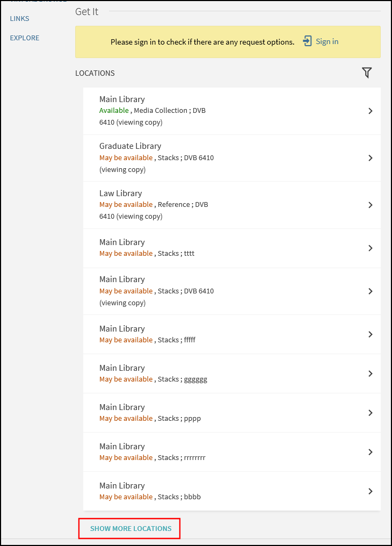The width and height of the screenshot is (392, 546).
Task: Expand the Media Collection location chevron
Action: click(371, 111)
